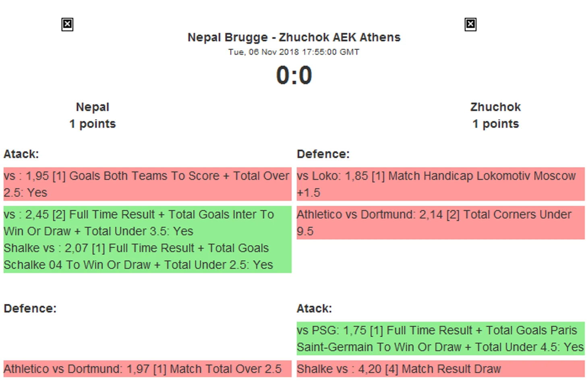
Task: Open the Inter To Win Or Draw 2,45 bet
Action: 147,223
